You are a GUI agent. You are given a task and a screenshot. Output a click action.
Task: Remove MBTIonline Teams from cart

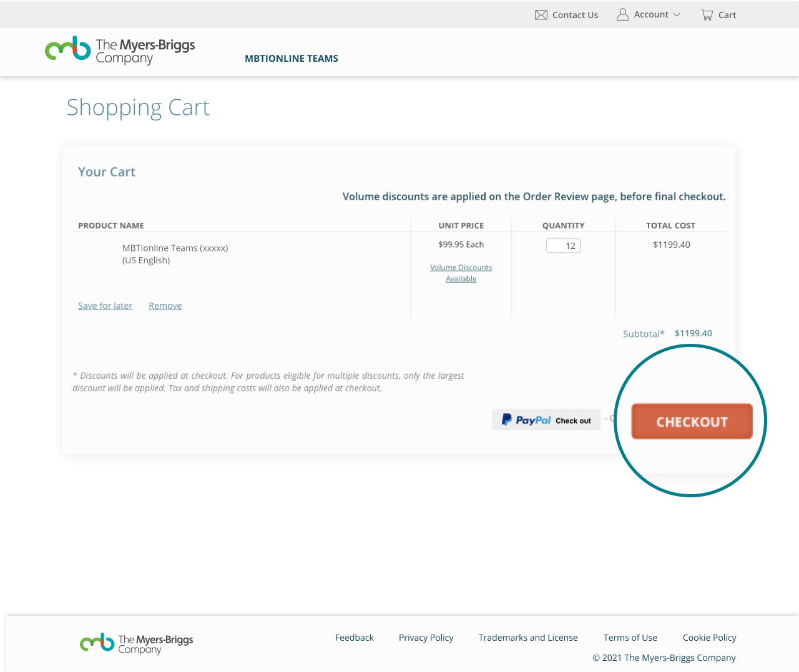click(165, 306)
